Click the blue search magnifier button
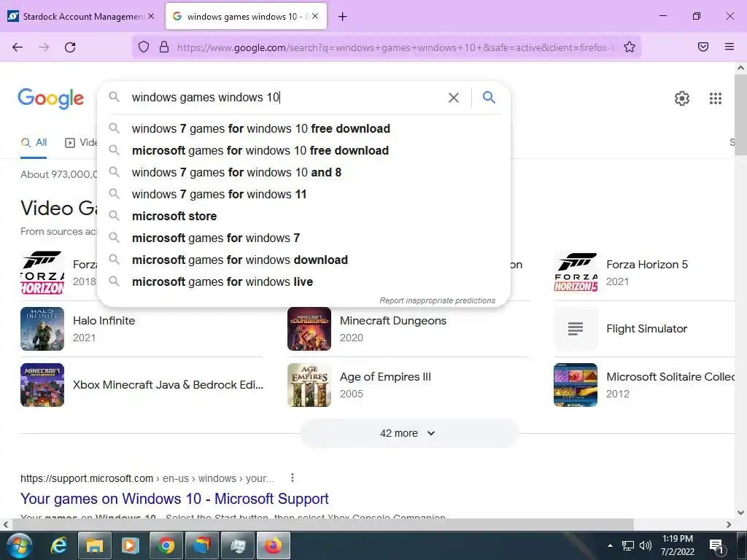The width and height of the screenshot is (747, 560). (489, 97)
